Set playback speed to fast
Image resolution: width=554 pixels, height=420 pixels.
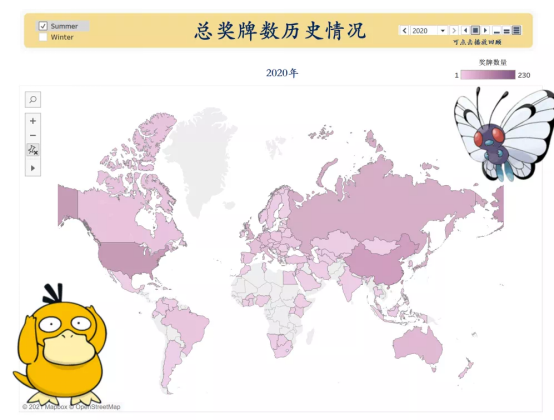516,31
